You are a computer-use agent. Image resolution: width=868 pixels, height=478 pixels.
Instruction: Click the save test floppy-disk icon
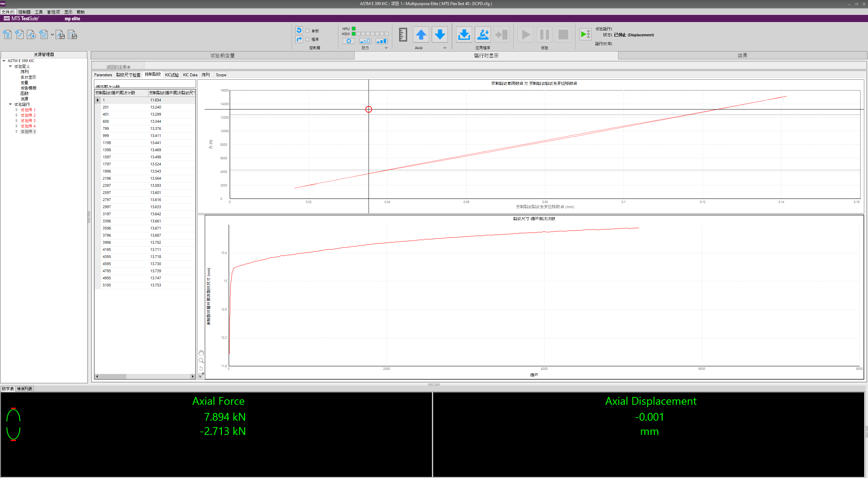tap(60, 35)
